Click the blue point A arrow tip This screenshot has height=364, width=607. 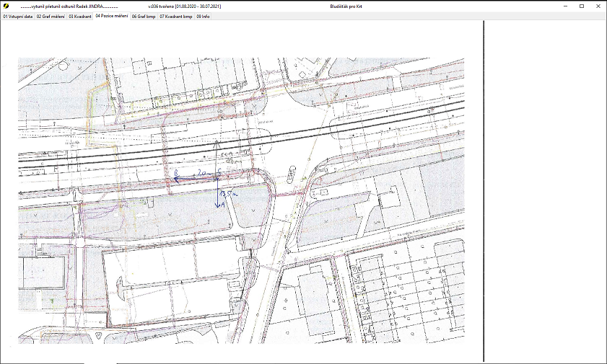[x=218, y=205]
